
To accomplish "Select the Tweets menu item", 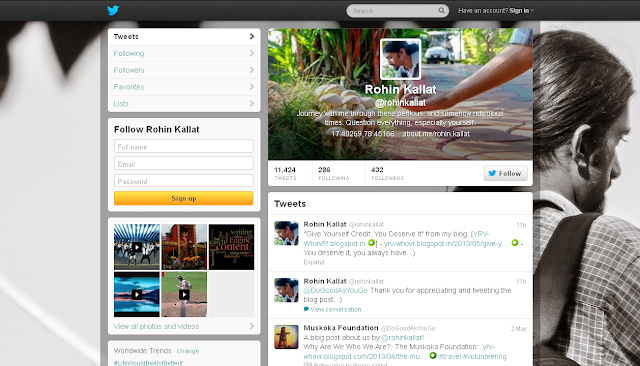I will coord(184,37).
